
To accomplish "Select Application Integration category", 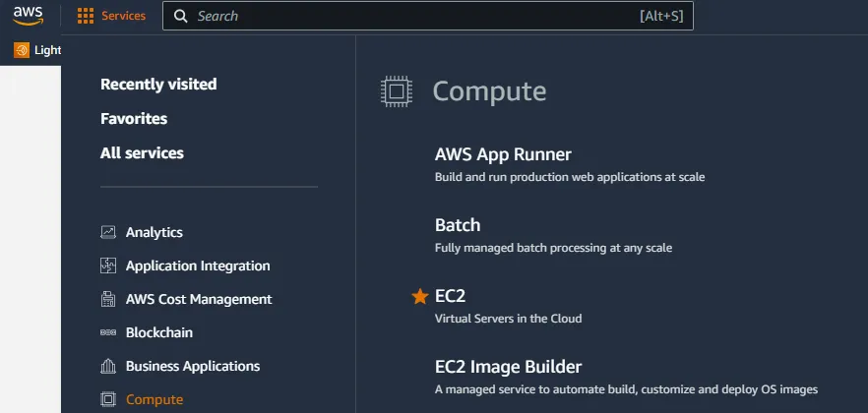I will point(198,265).
